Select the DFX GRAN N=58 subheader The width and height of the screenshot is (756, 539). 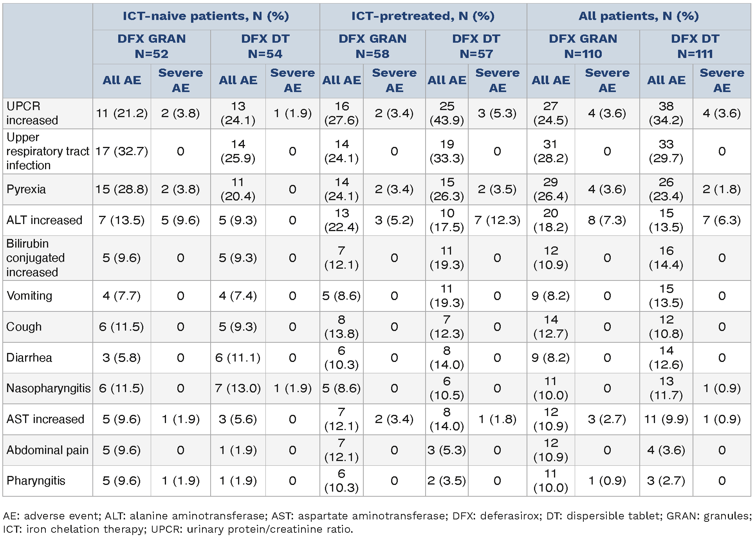coord(372,46)
